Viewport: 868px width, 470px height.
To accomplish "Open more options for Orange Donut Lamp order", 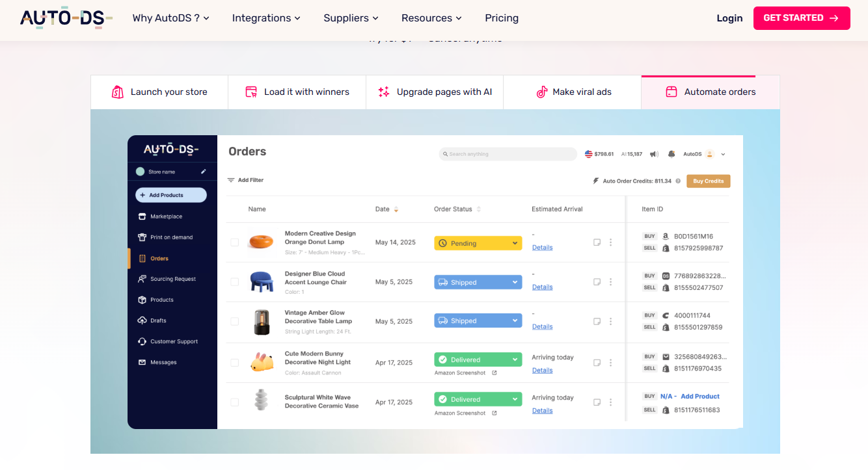I will 610,242.
